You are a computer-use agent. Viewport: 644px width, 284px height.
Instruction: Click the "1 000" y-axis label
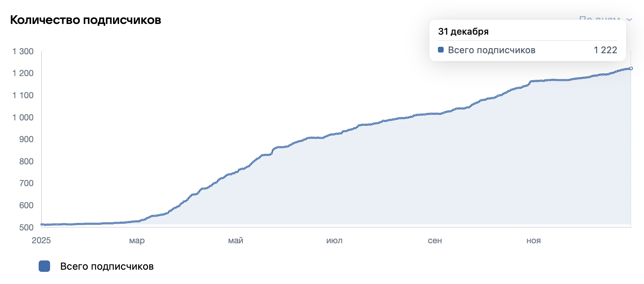[23, 118]
